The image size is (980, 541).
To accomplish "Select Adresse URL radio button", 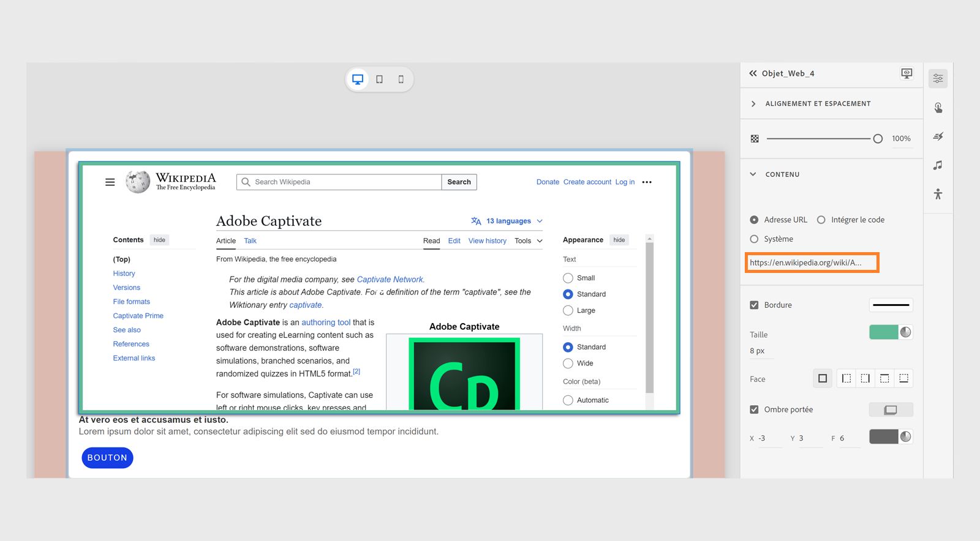I will click(754, 220).
